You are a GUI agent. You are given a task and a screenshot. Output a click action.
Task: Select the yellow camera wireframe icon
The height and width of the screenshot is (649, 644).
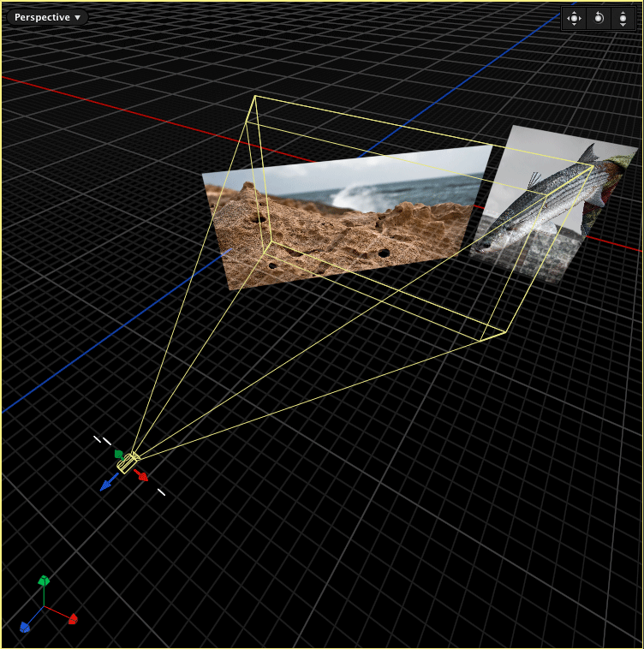128,463
